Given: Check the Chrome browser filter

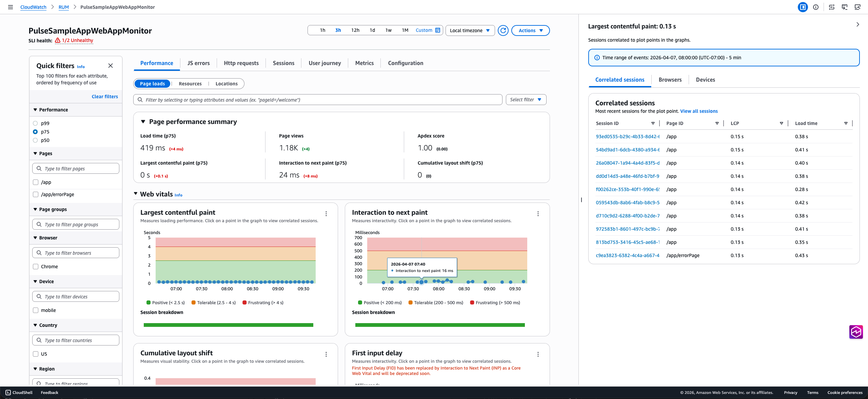Looking at the screenshot, I should [x=36, y=267].
